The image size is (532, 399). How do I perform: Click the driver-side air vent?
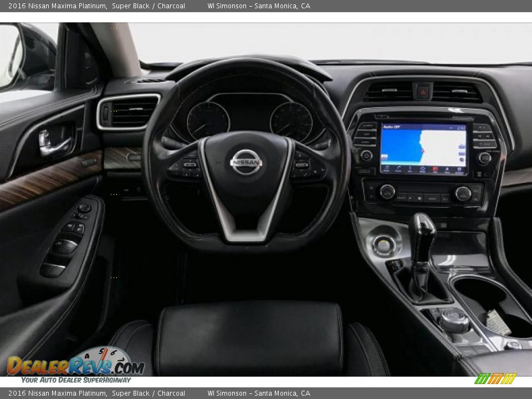129,112
